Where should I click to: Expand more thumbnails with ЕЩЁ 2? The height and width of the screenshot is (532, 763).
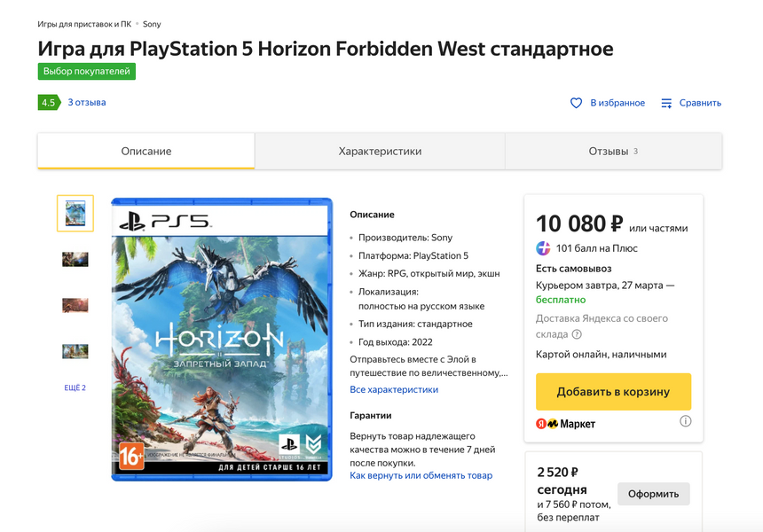click(x=75, y=387)
